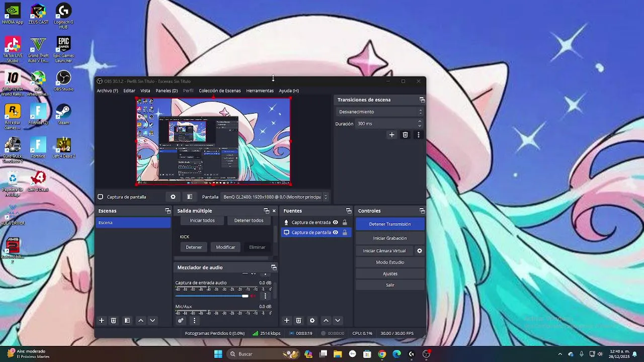Viewport: 644px width, 362px height.
Task: Close the Salida múltiple panel
Action: pyautogui.click(x=274, y=211)
